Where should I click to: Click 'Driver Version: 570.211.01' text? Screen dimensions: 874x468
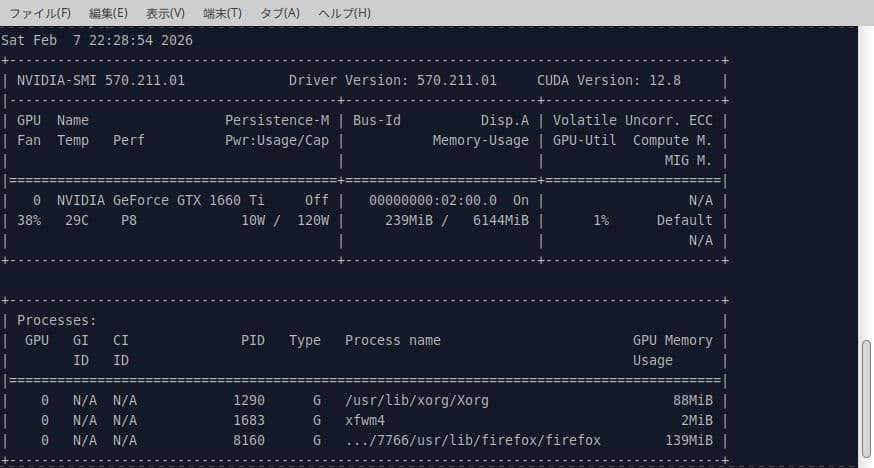pyautogui.click(x=392, y=80)
